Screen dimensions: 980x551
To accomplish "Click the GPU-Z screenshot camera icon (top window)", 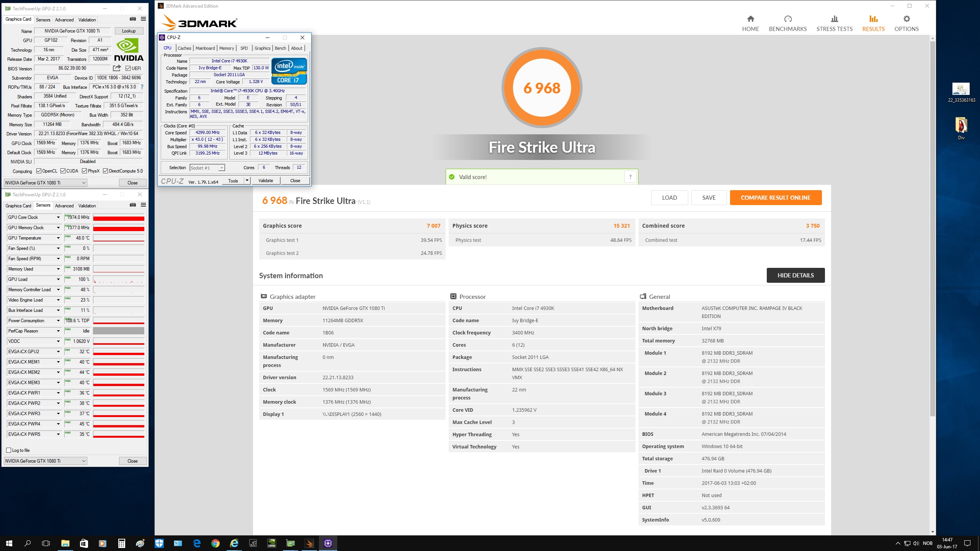I will click(x=133, y=19).
